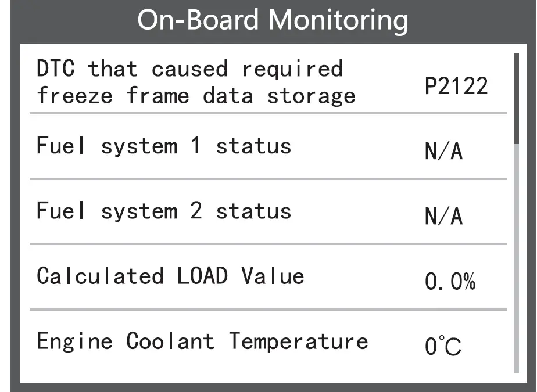The image size is (537, 392).
Task: Click the word DTC in the first row
Action: 55,69
